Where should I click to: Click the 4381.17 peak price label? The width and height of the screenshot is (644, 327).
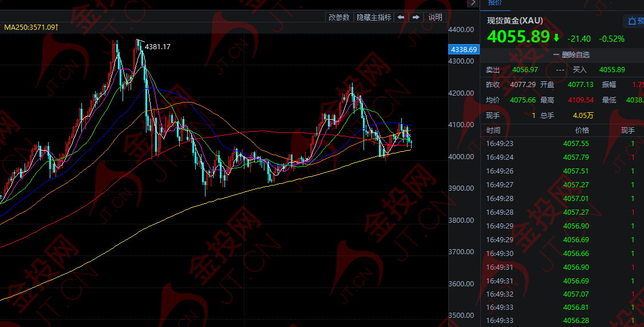pyautogui.click(x=157, y=47)
